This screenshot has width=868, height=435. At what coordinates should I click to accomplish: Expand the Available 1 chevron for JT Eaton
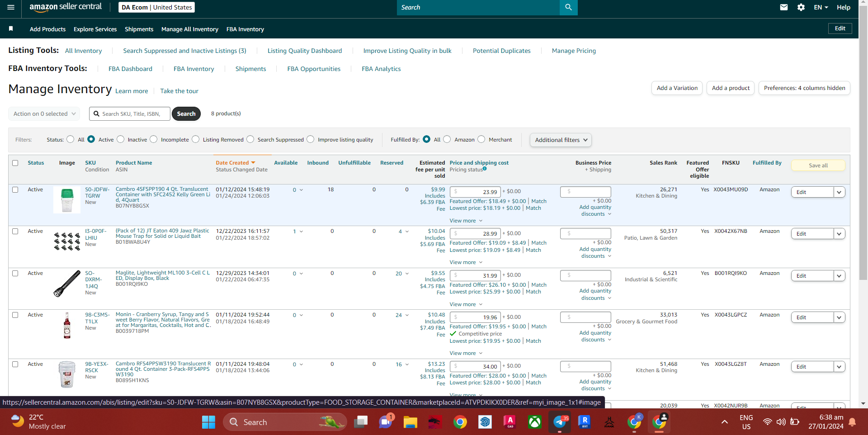point(301,232)
